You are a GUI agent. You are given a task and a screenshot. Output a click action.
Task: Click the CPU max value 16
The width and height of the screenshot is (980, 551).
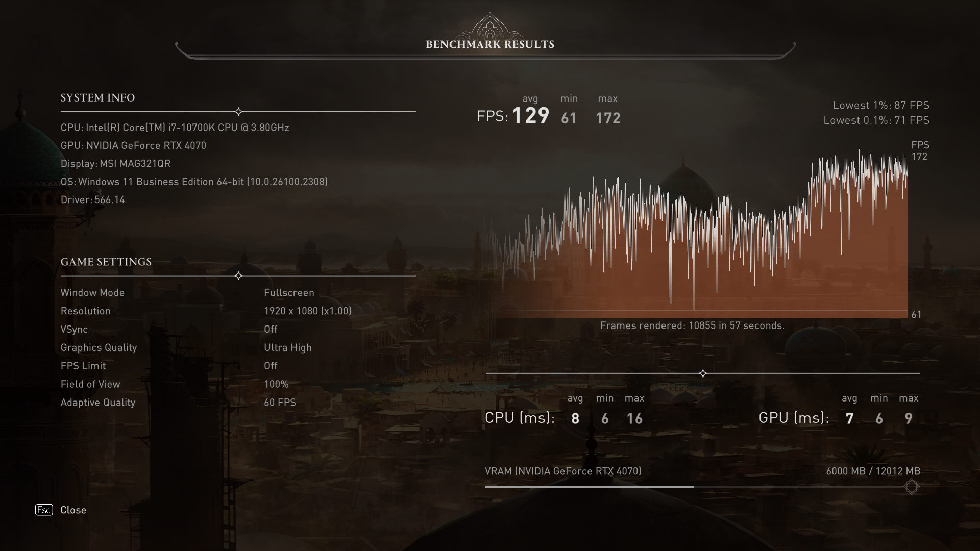634,419
